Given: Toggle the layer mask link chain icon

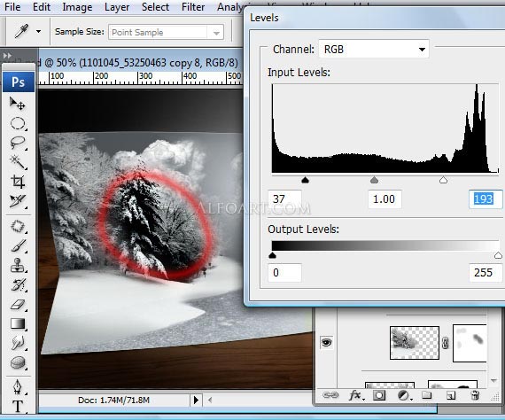Looking at the screenshot, I should click(446, 343).
